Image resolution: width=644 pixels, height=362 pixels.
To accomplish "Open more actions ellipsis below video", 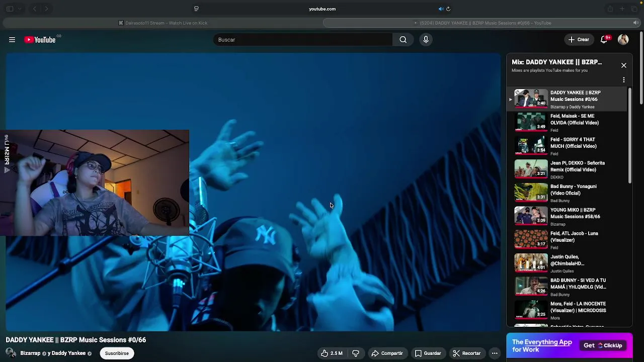I will pos(495,353).
